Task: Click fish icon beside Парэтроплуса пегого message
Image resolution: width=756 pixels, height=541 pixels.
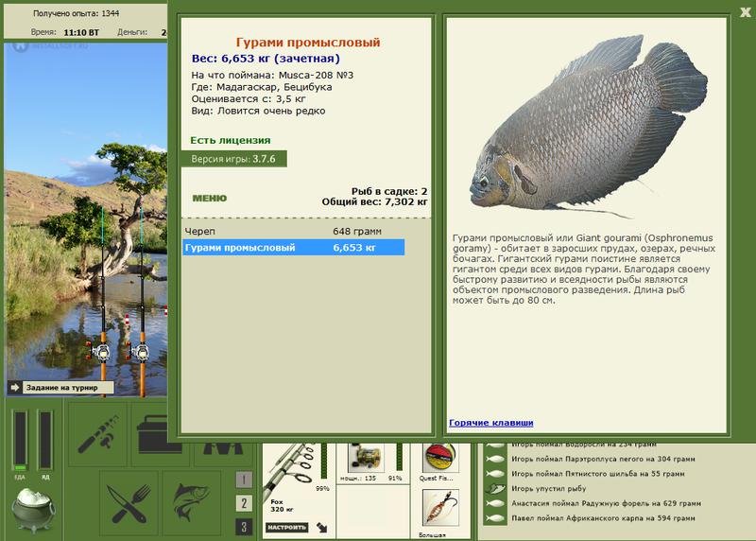Action: click(x=495, y=459)
